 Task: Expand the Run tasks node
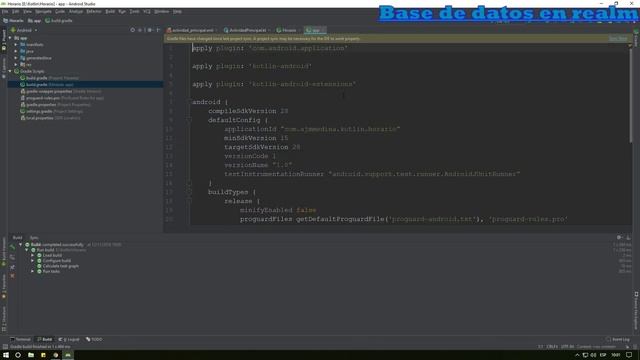[33, 271]
